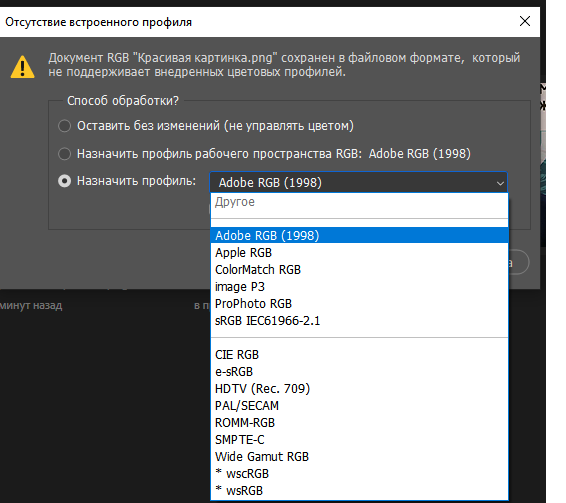The height and width of the screenshot is (503, 566).
Task: Choose Apple RGB profile
Action: pos(359,252)
